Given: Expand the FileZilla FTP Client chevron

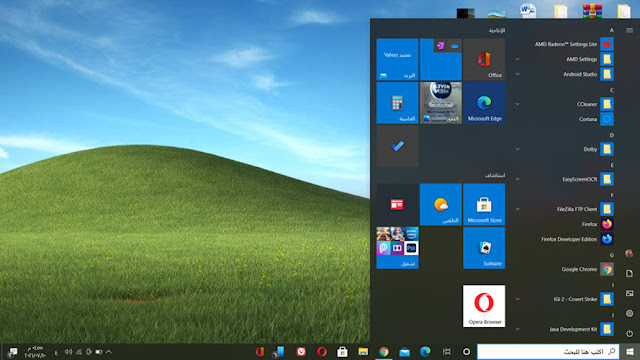Looking at the screenshot, I should (x=518, y=209).
